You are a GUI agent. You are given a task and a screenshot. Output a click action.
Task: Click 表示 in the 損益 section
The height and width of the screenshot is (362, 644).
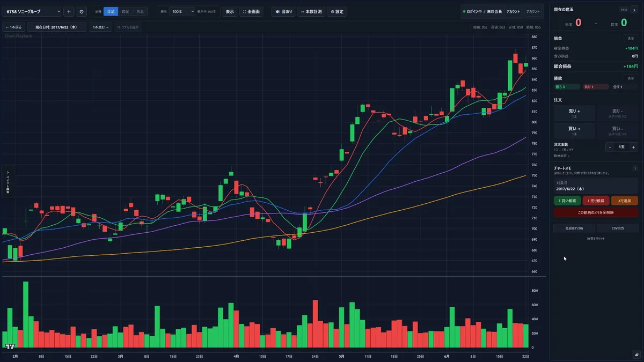(x=631, y=39)
